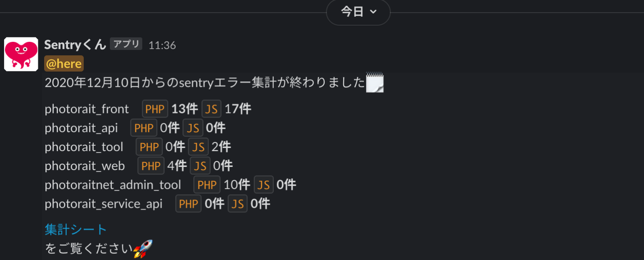Click the Sentryくん sender name
644x260 pixels.
coord(75,45)
